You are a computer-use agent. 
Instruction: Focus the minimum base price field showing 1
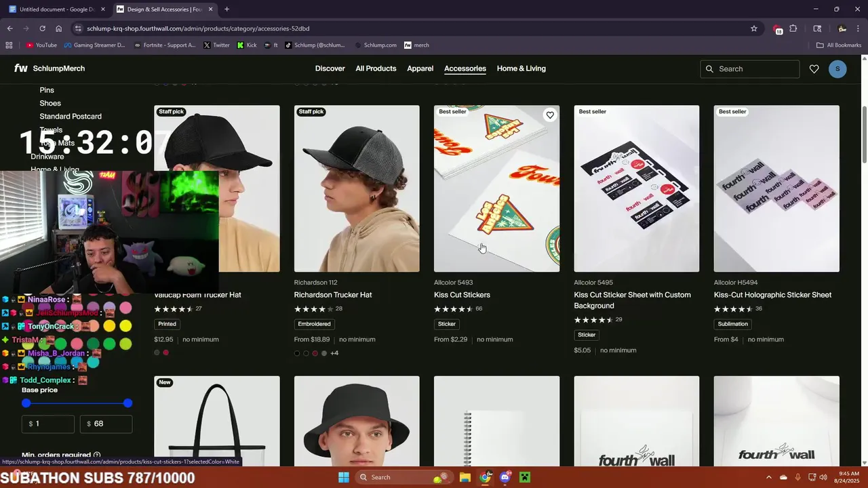48,424
